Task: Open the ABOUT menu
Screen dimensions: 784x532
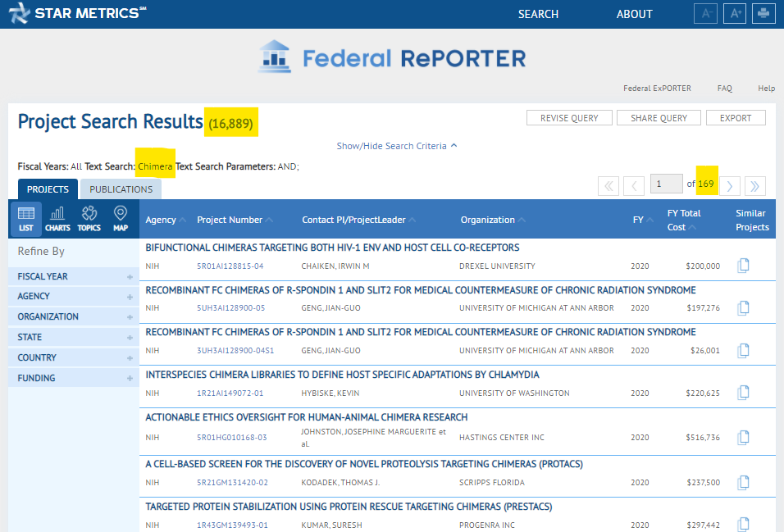Action: (634, 14)
